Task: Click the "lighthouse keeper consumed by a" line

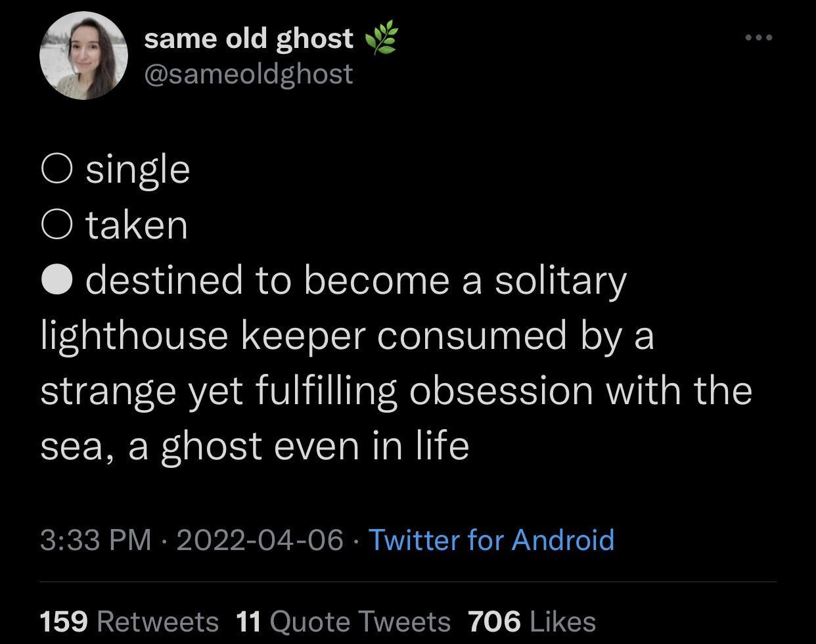Action: click(x=347, y=335)
